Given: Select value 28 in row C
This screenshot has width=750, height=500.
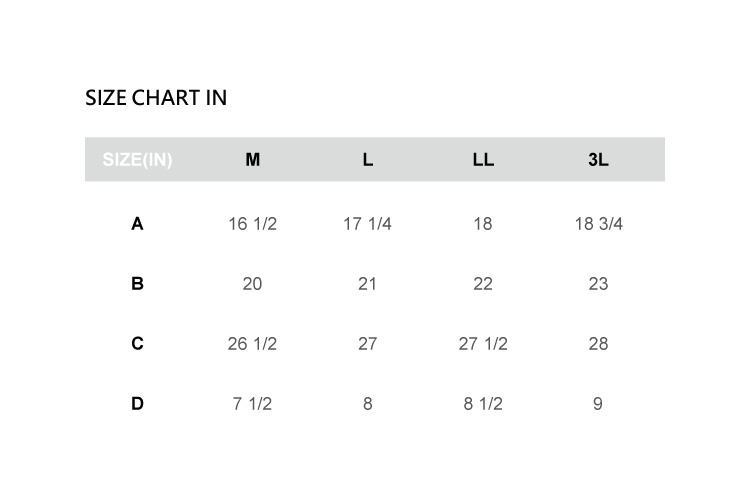Looking at the screenshot, I should click(x=598, y=344).
